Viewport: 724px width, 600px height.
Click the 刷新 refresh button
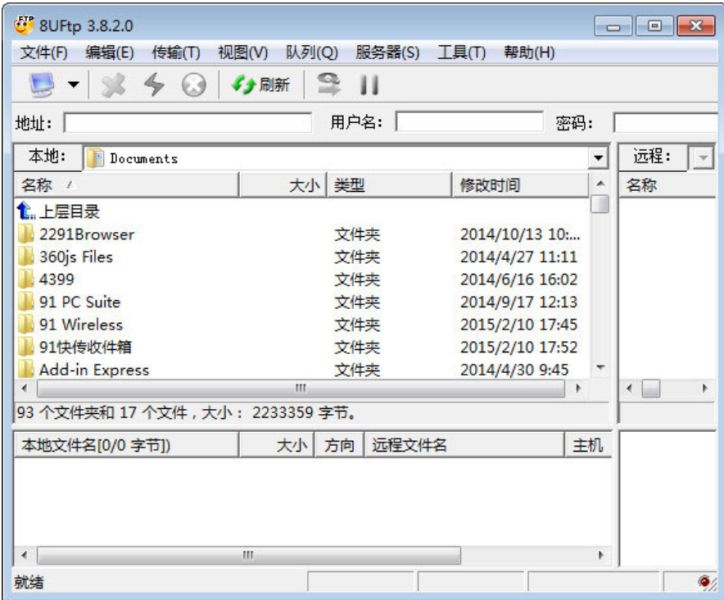pyautogui.click(x=261, y=85)
